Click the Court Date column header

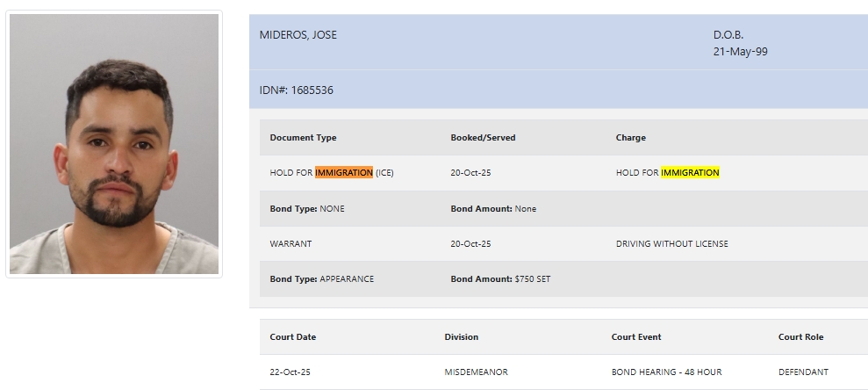292,337
